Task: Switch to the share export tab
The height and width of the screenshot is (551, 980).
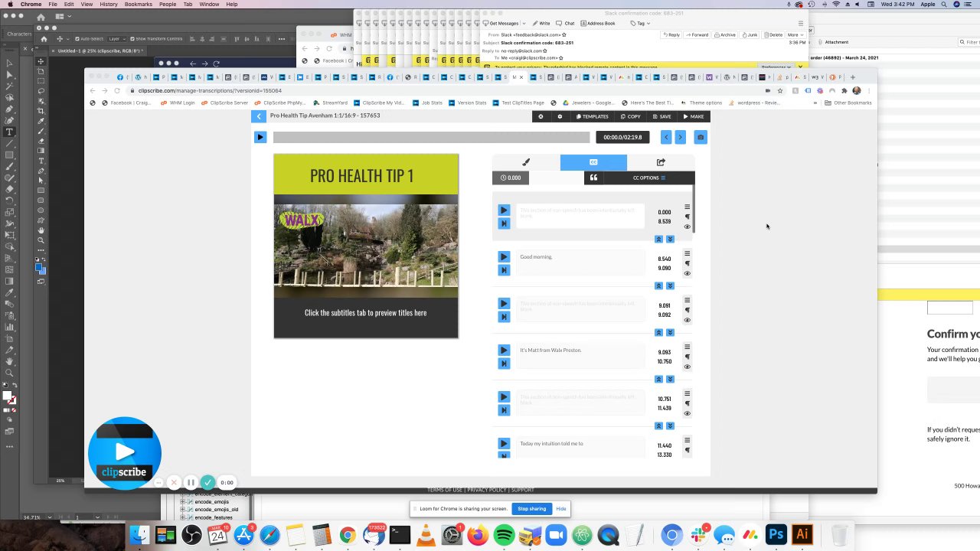Action: point(661,162)
